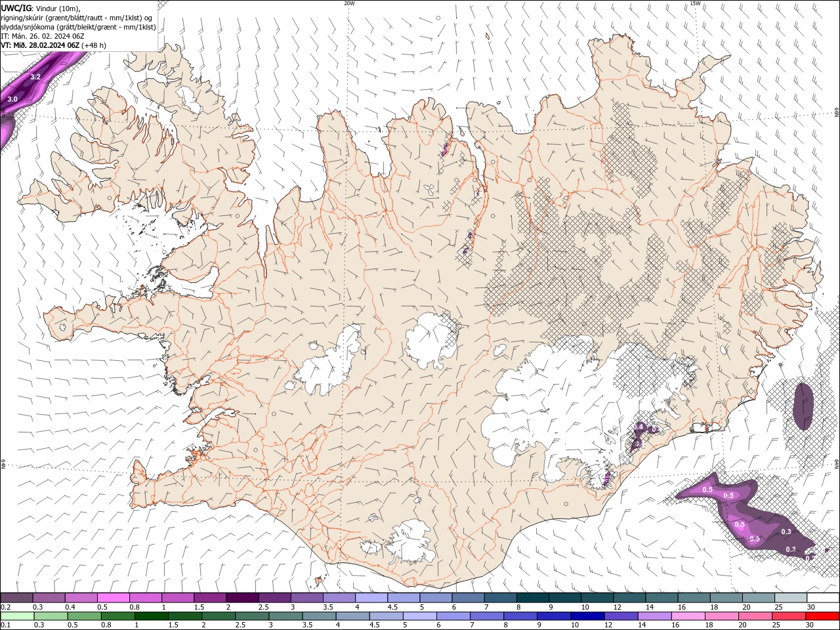The width and height of the screenshot is (840, 630).
Task: Select lower legend swatch between 7 and 8
Action: (x=487, y=616)
